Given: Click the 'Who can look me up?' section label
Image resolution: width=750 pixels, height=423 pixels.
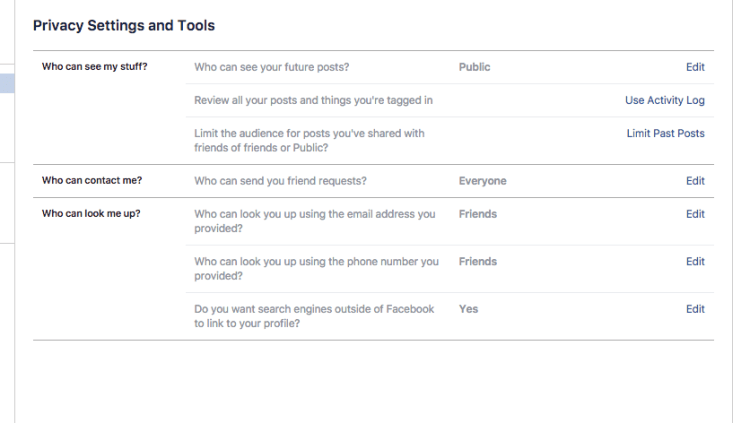Looking at the screenshot, I should [x=91, y=214].
